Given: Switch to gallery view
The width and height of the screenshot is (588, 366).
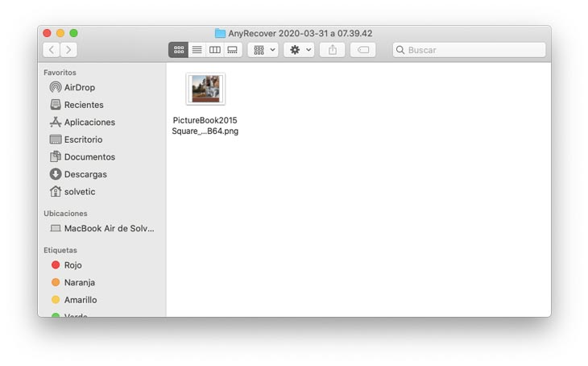Looking at the screenshot, I should [x=233, y=50].
